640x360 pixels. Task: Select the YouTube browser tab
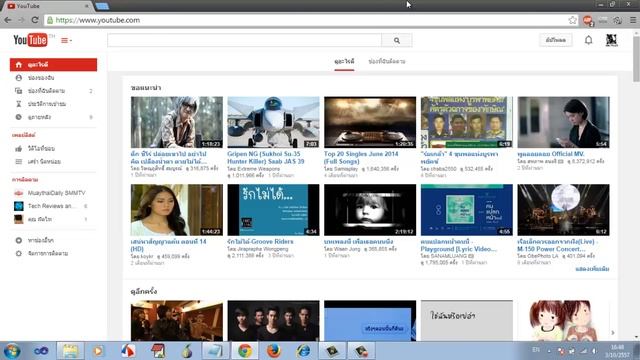[x=47, y=6]
